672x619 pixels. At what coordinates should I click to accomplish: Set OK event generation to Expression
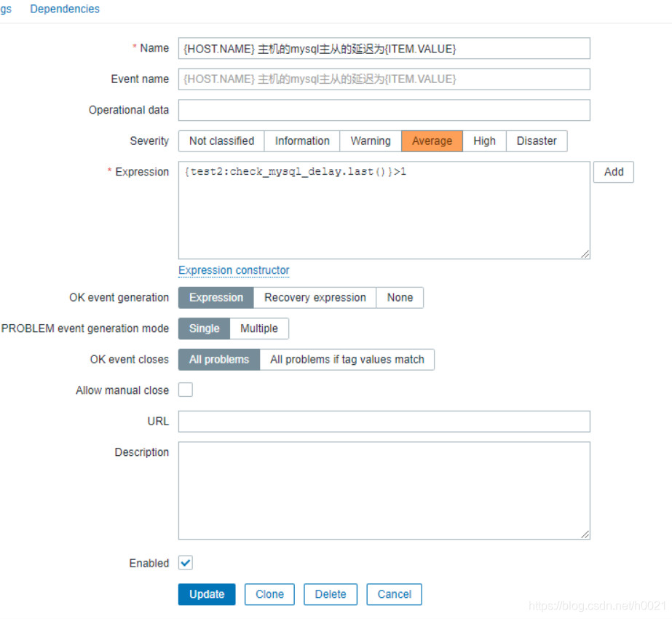(216, 298)
